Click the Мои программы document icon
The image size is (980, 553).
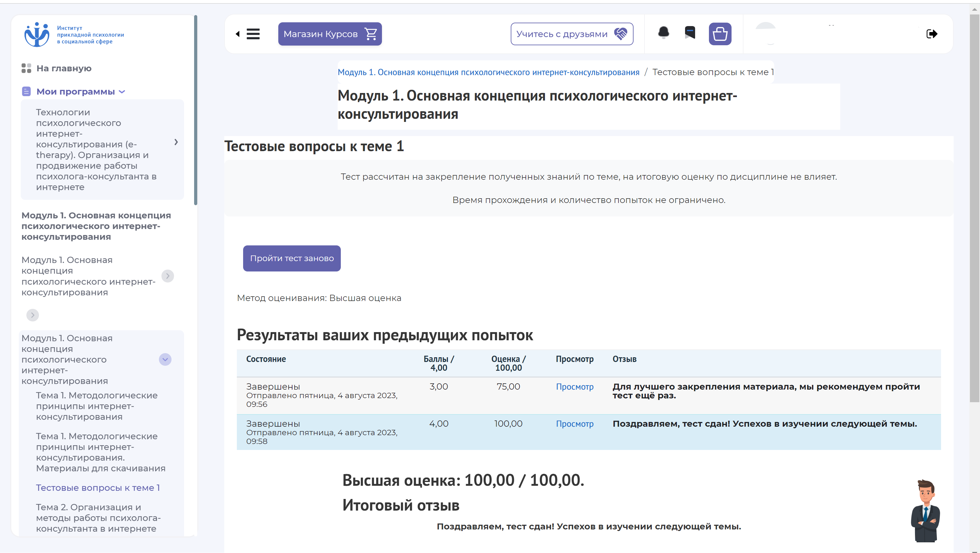26,91
